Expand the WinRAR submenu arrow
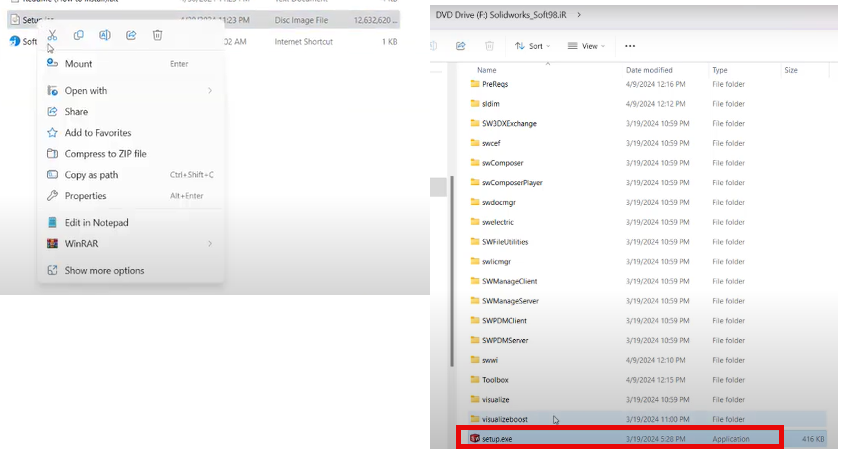This screenshot has width=847, height=449. (210, 244)
